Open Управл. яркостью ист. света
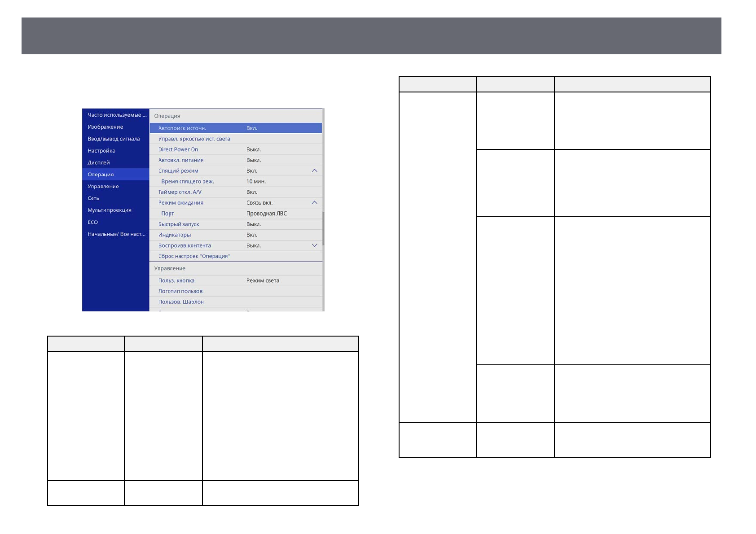The width and height of the screenshot is (756, 534). [194, 139]
